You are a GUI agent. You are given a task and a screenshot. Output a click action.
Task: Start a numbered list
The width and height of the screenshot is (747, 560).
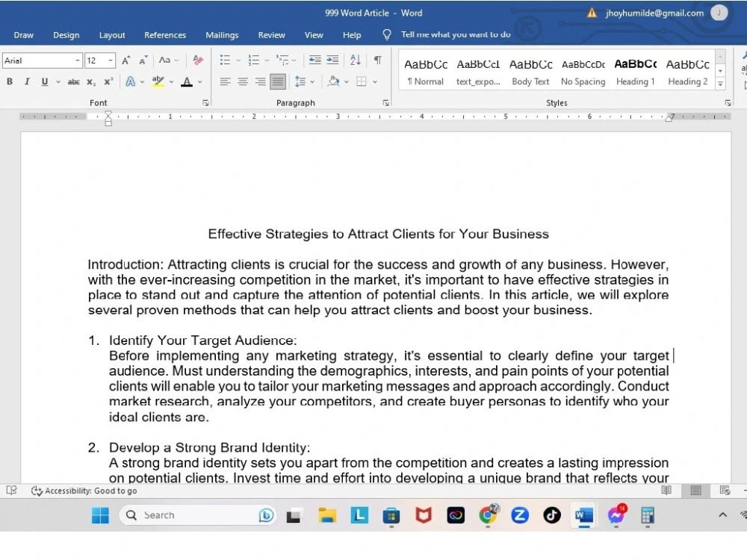pos(254,60)
